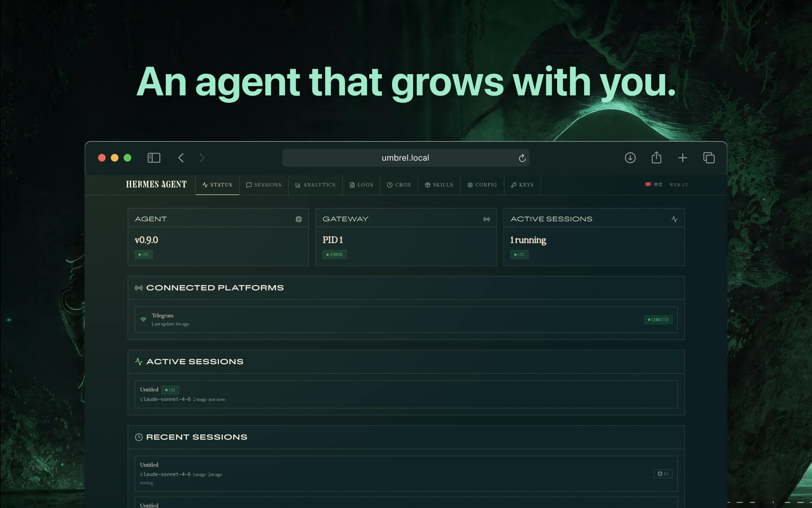Reload the umbrel.local page
The height and width of the screenshot is (508, 812).
click(x=522, y=158)
